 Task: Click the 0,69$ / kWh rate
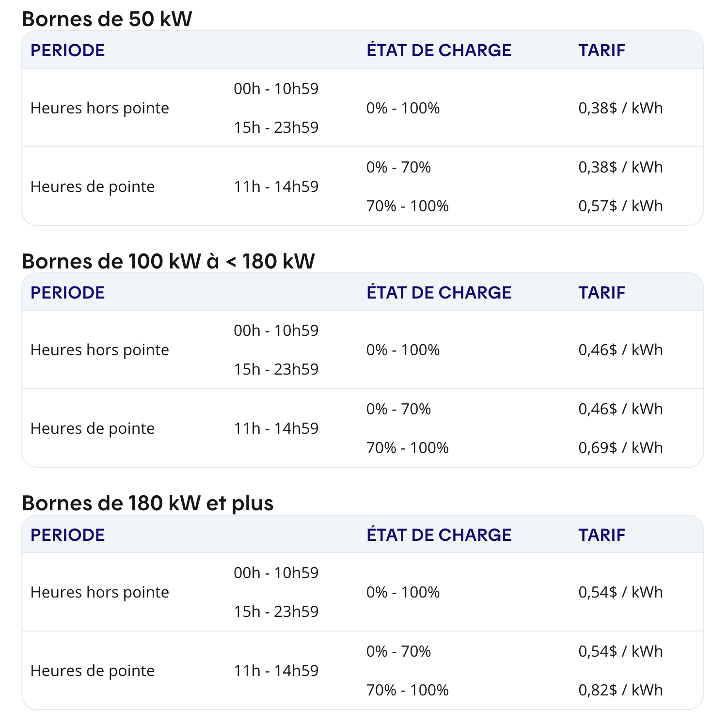620,448
